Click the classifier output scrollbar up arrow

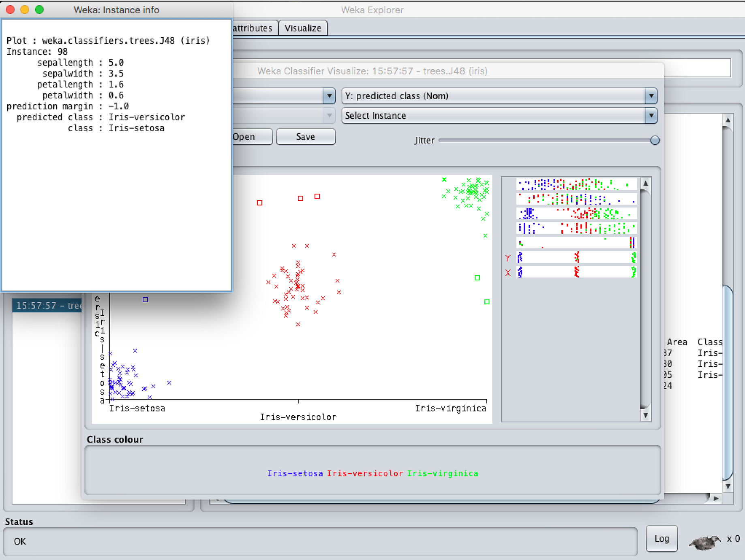click(728, 120)
